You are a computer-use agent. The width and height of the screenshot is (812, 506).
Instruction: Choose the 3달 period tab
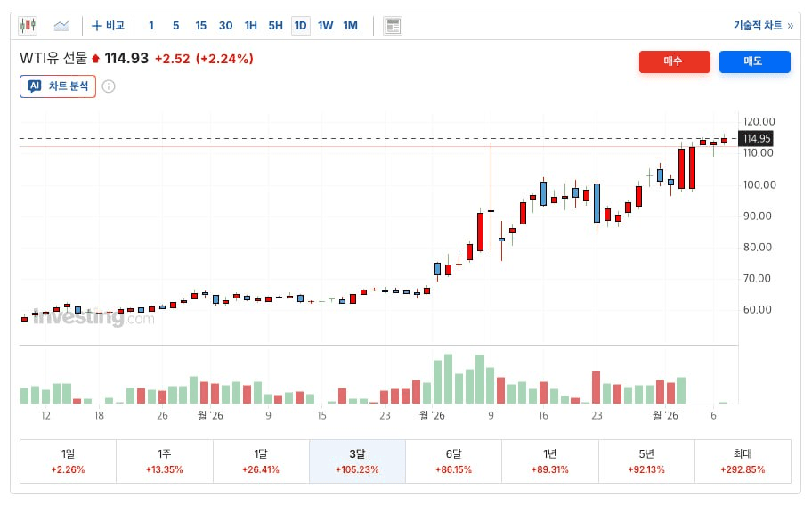[357, 461]
